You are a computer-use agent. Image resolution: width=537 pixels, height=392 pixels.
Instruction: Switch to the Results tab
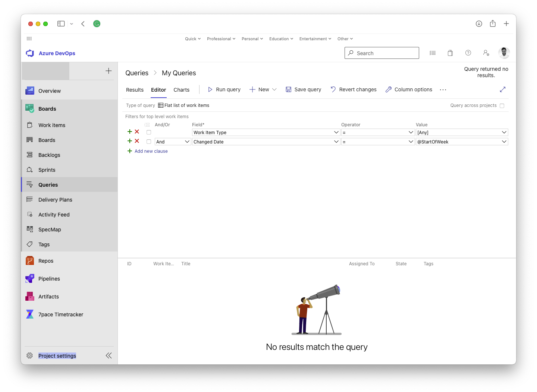[135, 90]
